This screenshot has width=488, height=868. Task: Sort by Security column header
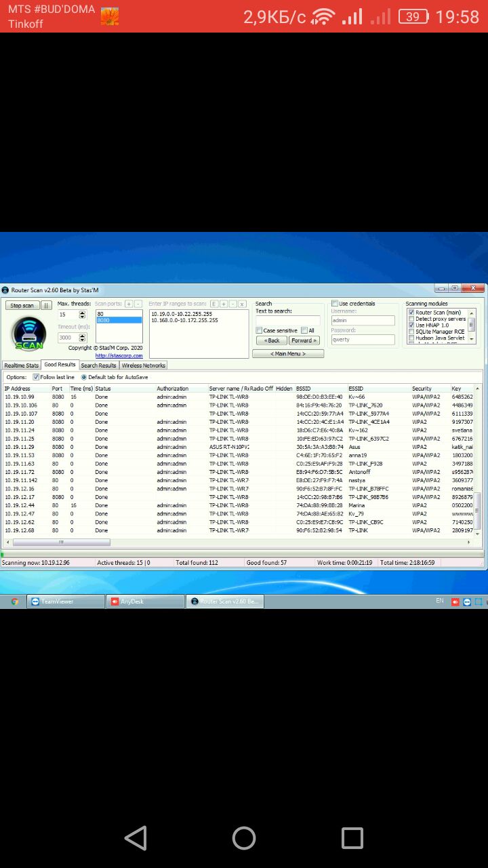(430, 389)
